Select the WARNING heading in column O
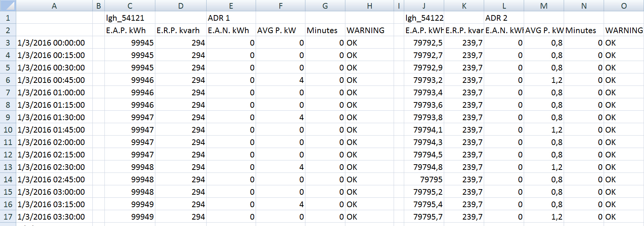Viewport: 644px width, 226px height. [624, 30]
